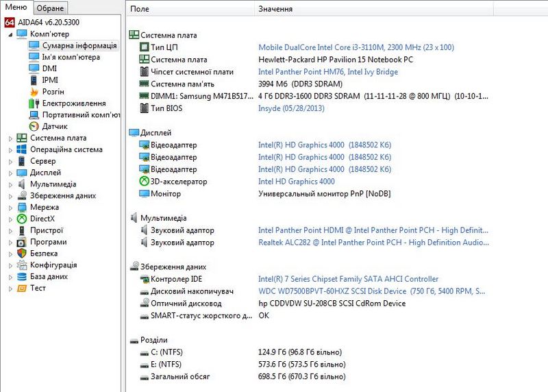Click the Значення column header
Image resolution: width=548 pixels, height=392 pixels.
[275, 10]
